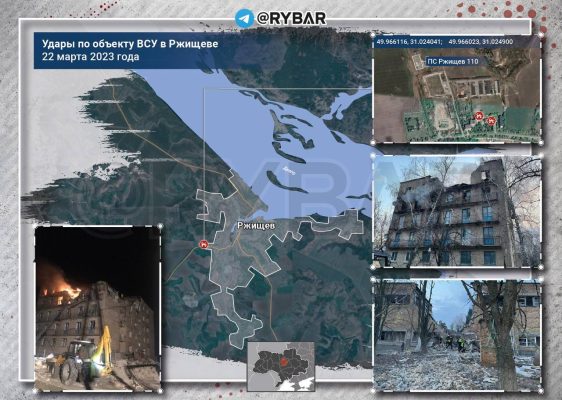The height and width of the screenshot is (400, 562).
Task: Click the top-right corner handle of satellite inset
Action: point(541,35)
